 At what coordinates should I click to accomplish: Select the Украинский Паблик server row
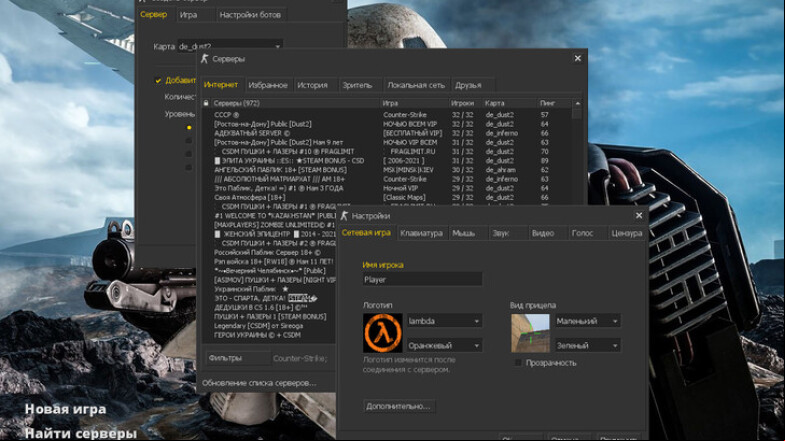(x=268, y=289)
